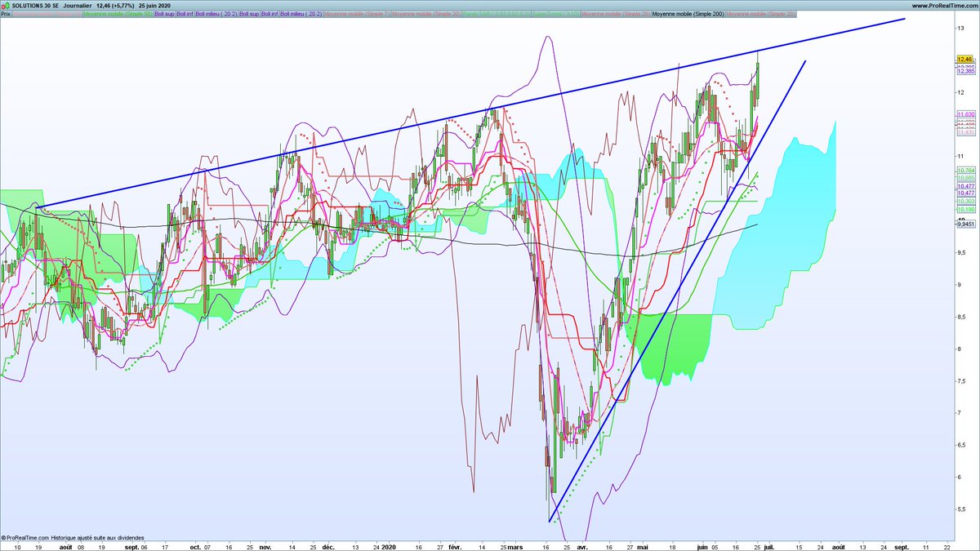Screen dimensions: 980x551
Task: Click the candlestick icon beside SOLUTIONS 30 SE
Action: point(5,6)
